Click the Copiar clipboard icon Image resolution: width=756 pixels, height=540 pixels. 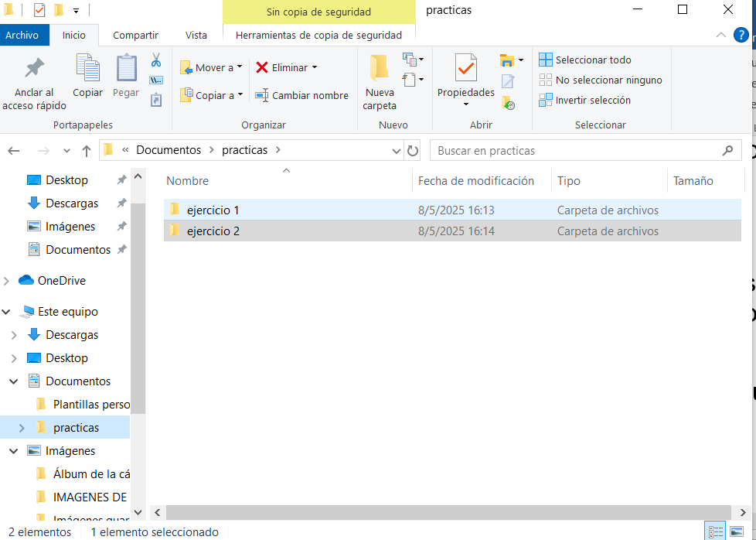click(x=87, y=76)
